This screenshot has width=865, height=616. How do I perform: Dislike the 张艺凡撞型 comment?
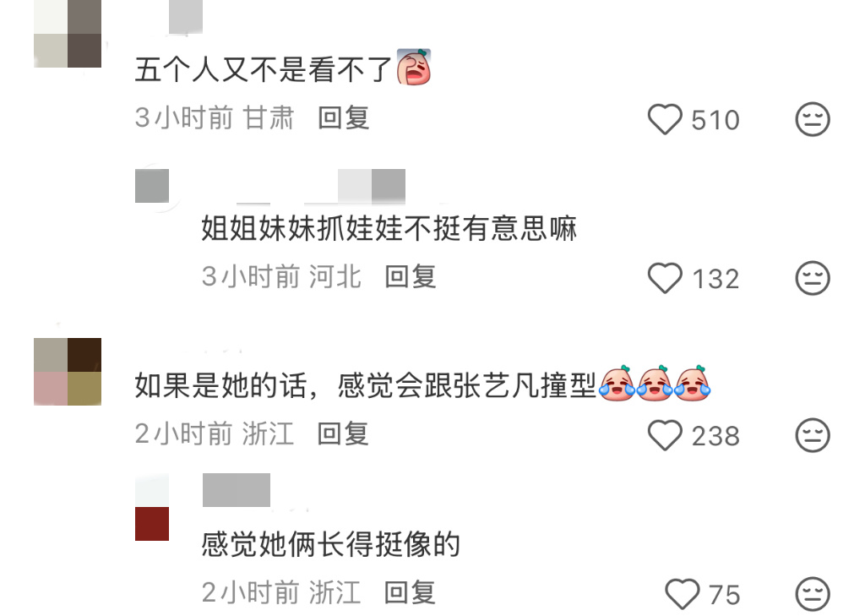[813, 435]
